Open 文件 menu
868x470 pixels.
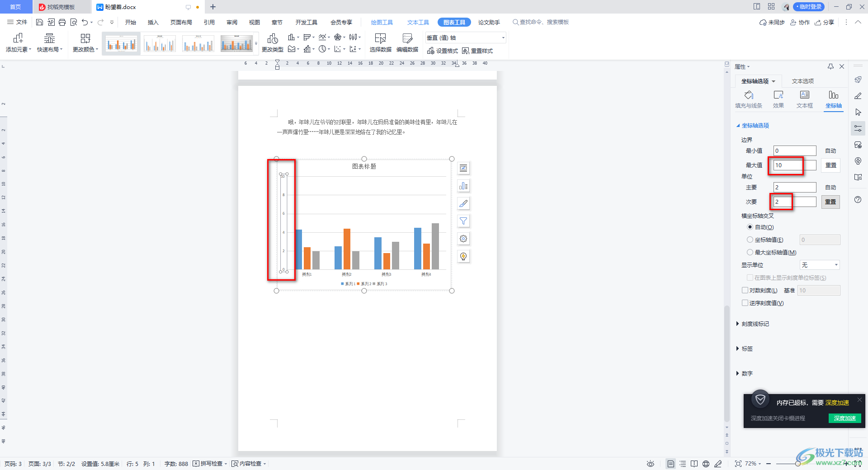17,22
